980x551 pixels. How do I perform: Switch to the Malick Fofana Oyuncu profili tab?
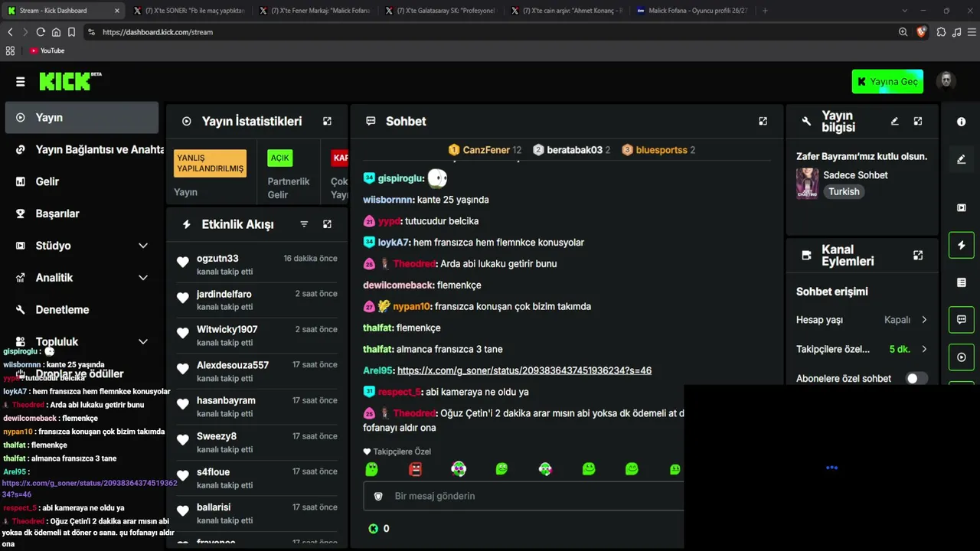tap(692, 11)
